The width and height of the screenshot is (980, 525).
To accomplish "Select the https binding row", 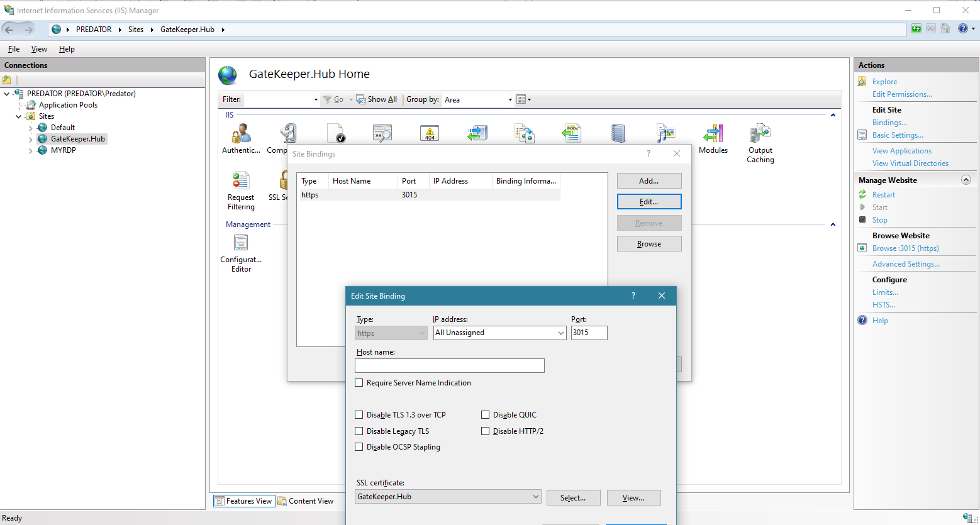I will point(428,195).
